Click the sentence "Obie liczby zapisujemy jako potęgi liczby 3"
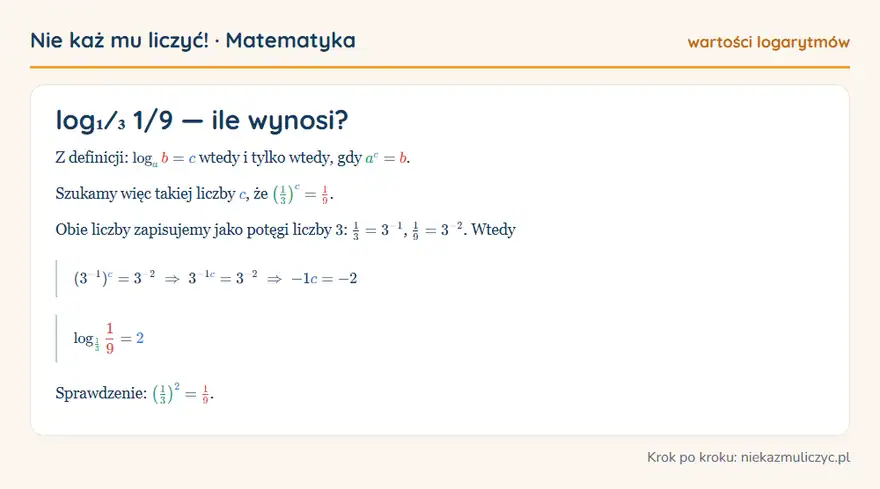 click(x=285, y=230)
